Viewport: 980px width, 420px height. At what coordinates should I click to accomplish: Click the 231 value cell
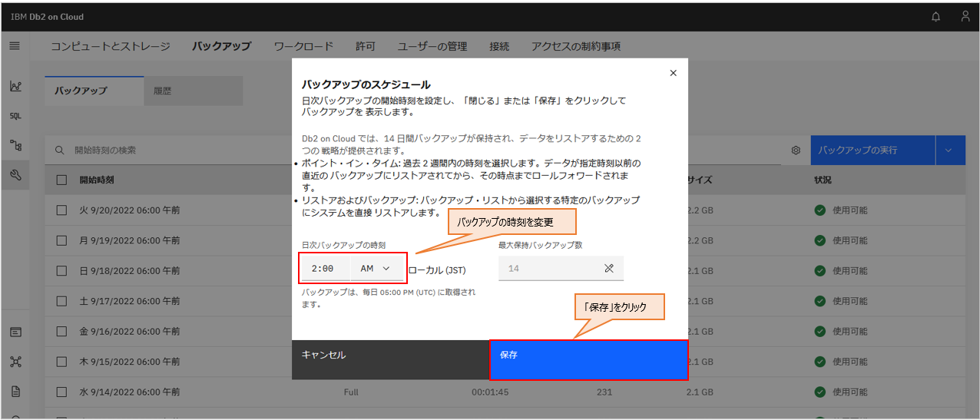click(x=604, y=392)
